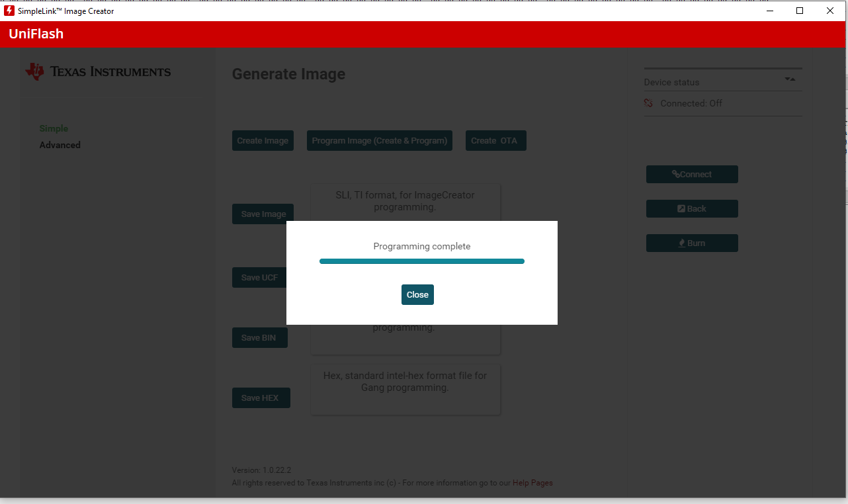
Task: Click the "Connected: Off" status text
Action: [691, 104]
